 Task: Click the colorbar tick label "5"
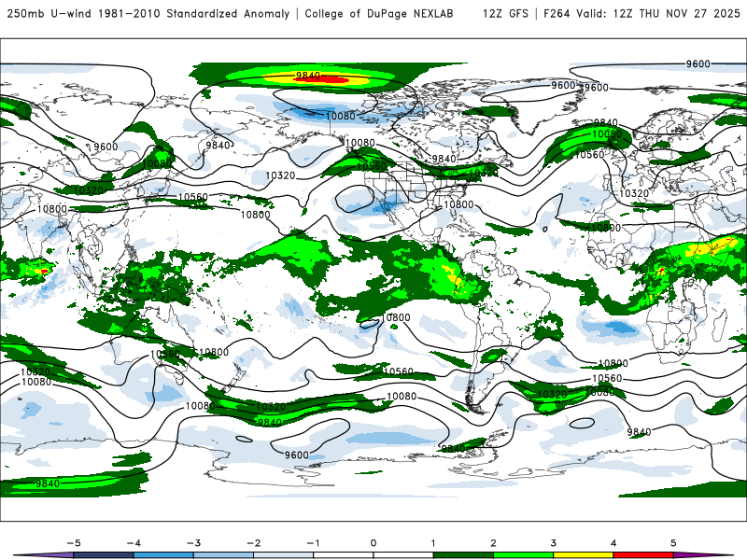point(673,543)
